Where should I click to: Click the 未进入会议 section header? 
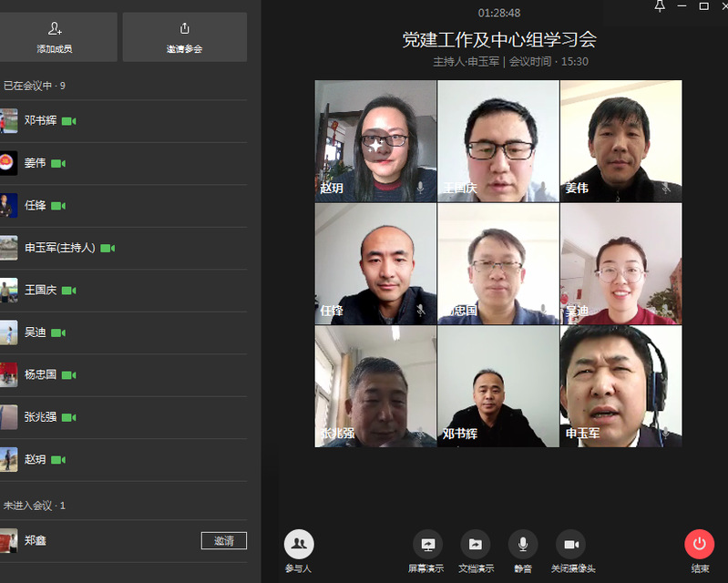[35, 506]
